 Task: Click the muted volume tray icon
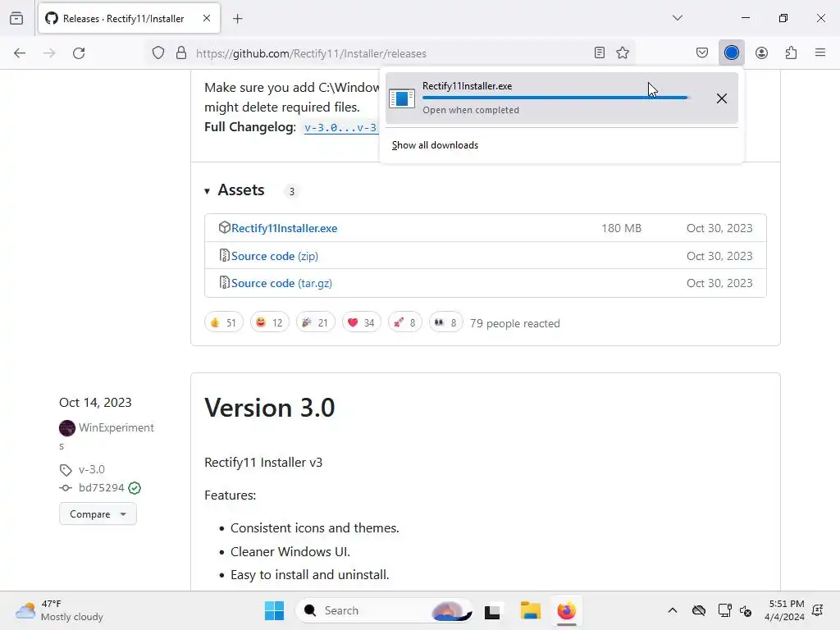pyautogui.click(x=745, y=610)
